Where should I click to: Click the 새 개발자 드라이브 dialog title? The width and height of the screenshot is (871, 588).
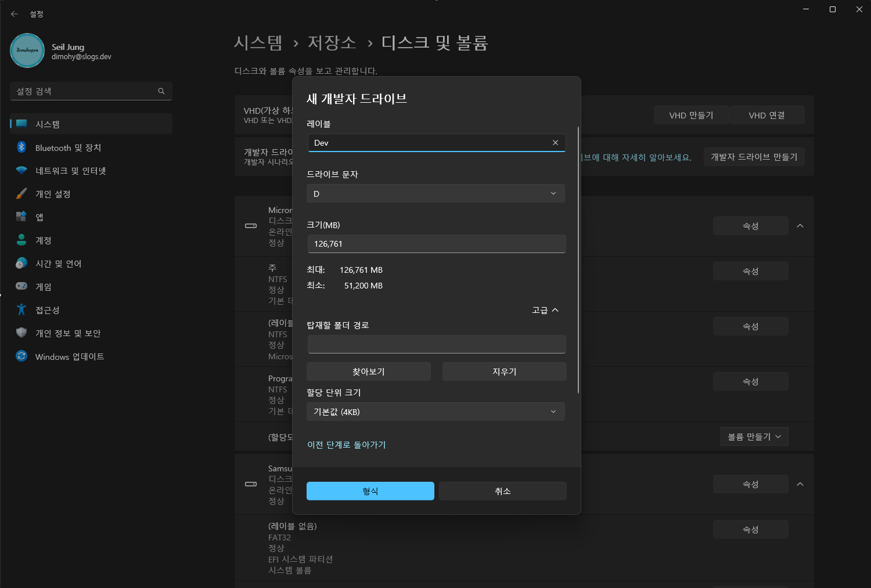357,99
